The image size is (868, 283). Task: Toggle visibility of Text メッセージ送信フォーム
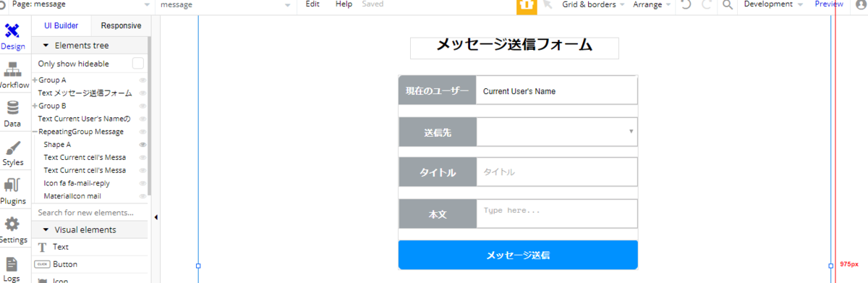[142, 93]
